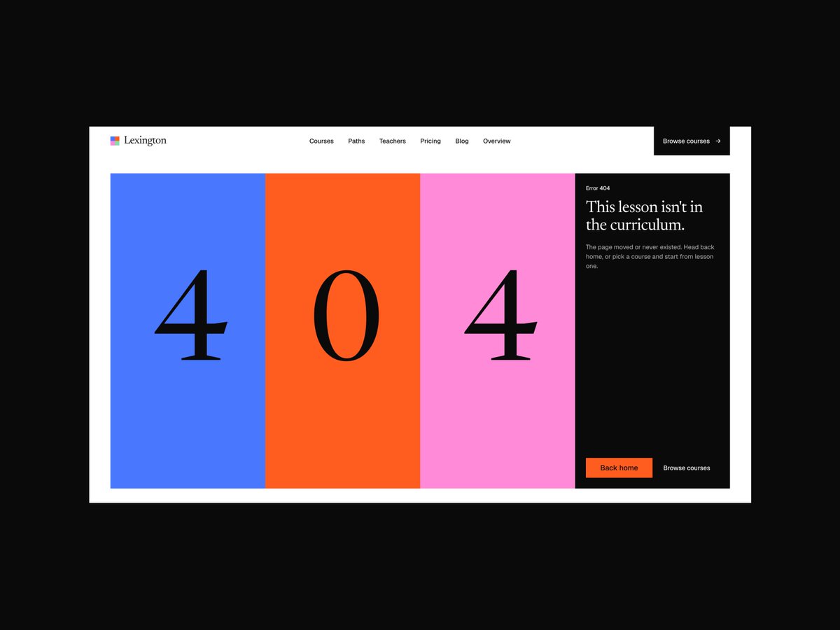Follow the Browse courses link beside Back home
840x630 pixels.
point(687,468)
